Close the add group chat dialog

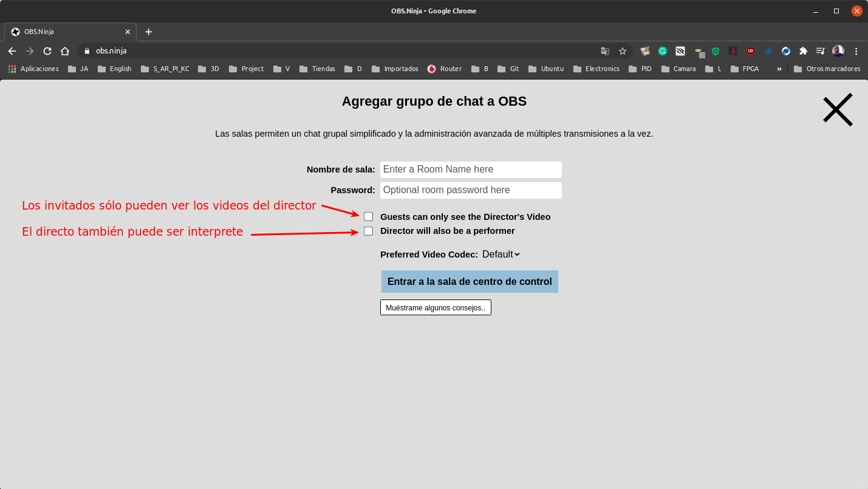tap(838, 110)
